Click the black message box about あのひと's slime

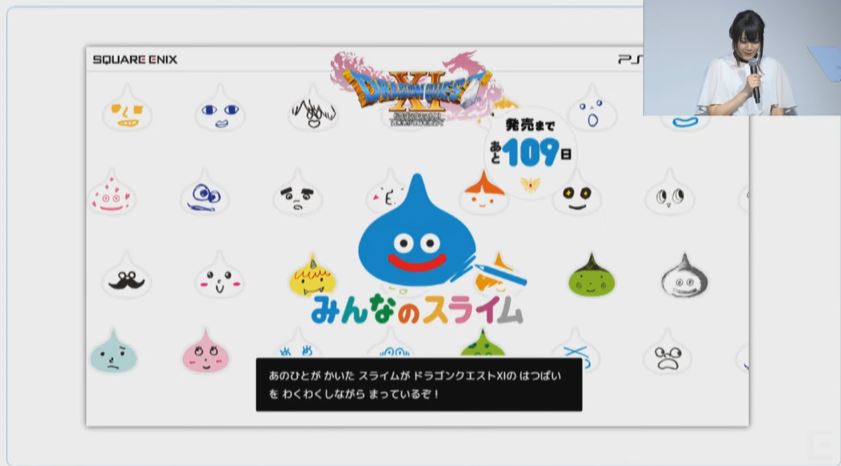[419, 384]
